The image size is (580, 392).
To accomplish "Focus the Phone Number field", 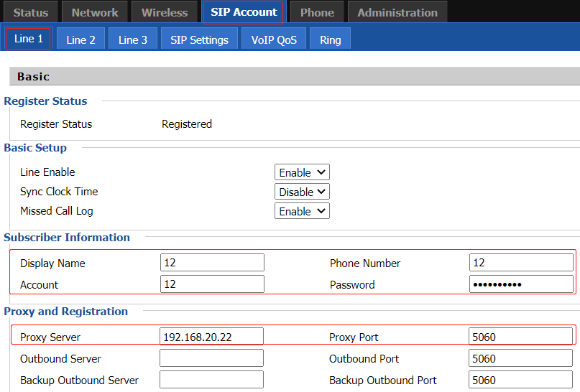I will tap(521, 263).
